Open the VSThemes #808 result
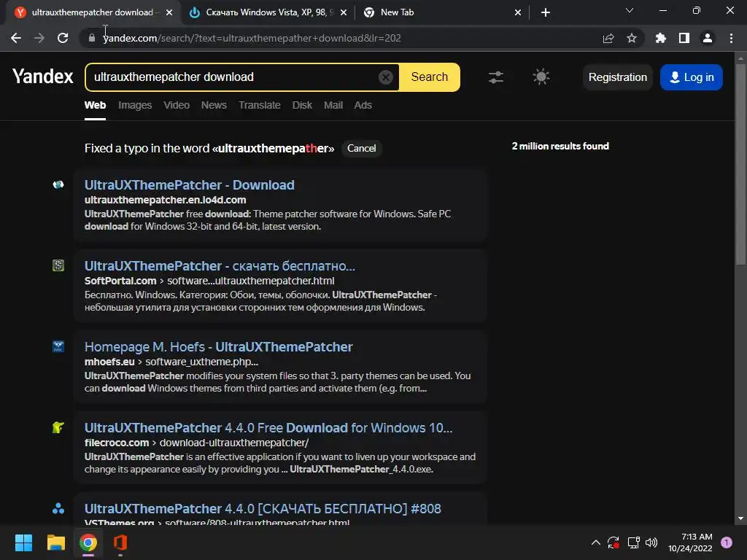 coord(263,508)
